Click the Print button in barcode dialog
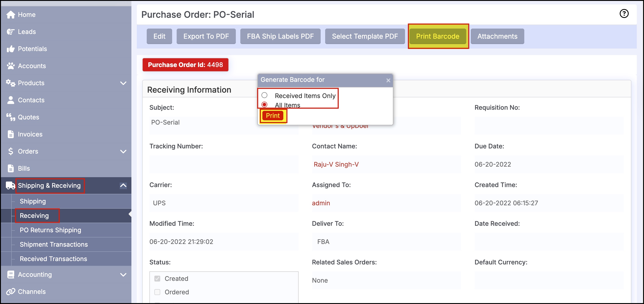This screenshot has width=644, height=304. click(272, 116)
